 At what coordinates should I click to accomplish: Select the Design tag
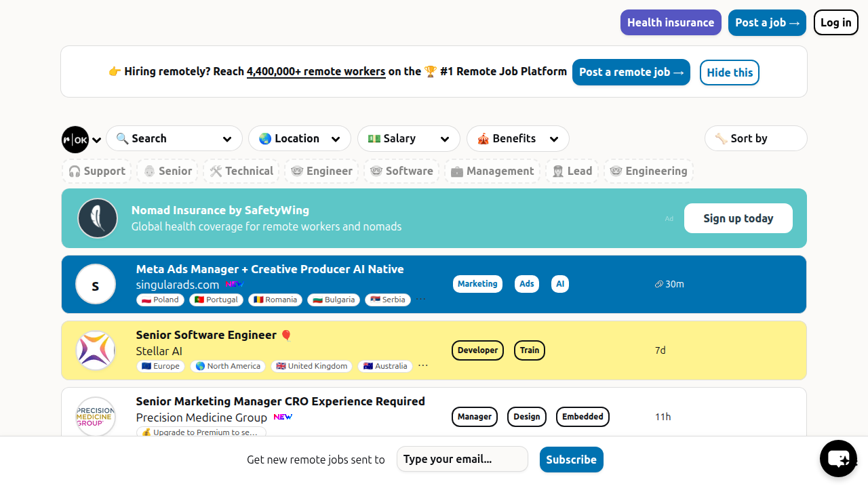(527, 417)
